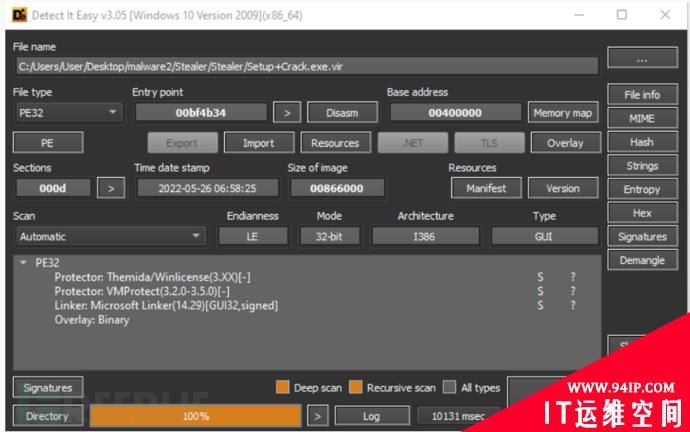Viewport: 690px width, 432px height.
Task: View the Overlay data
Action: tap(565, 143)
